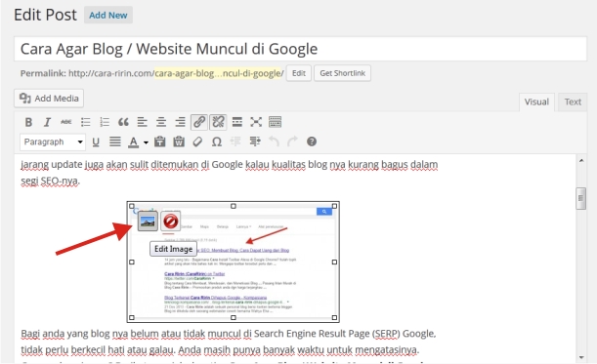The height and width of the screenshot is (364, 597).
Task: Click the scrollbar up arrow
Action: point(581,161)
